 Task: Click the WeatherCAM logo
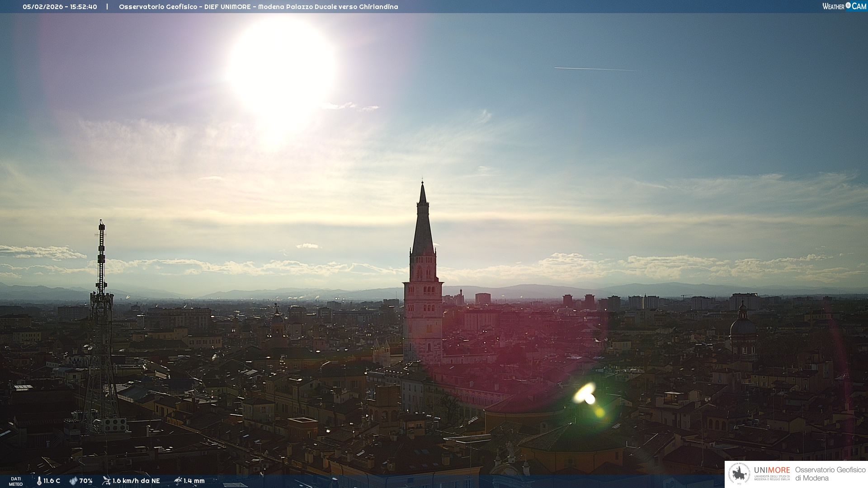[x=844, y=6]
